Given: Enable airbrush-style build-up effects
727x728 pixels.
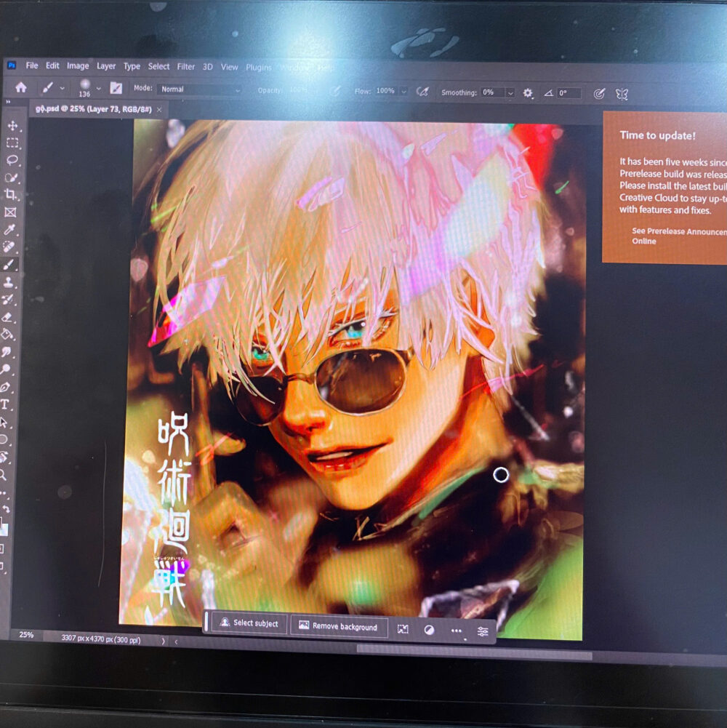Looking at the screenshot, I should coord(422,92).
